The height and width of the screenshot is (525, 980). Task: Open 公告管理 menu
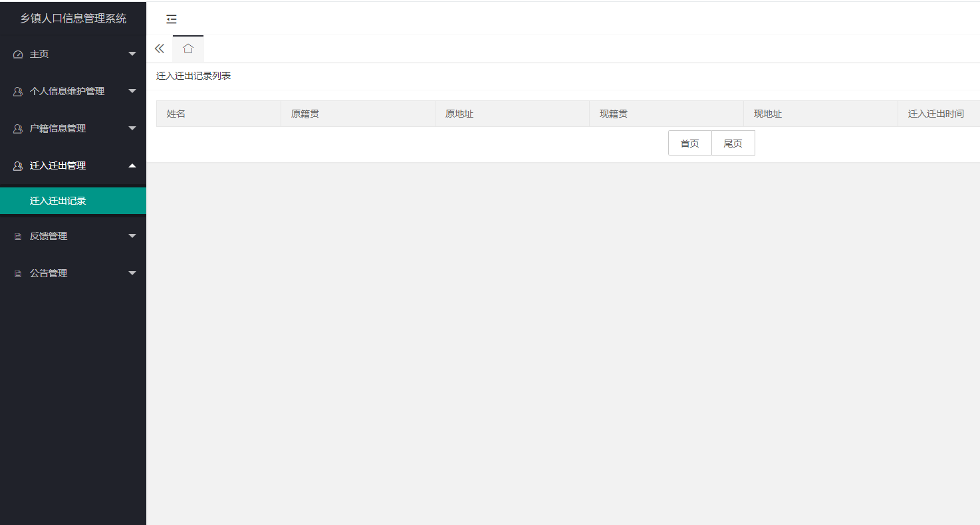tap(73, 273)
